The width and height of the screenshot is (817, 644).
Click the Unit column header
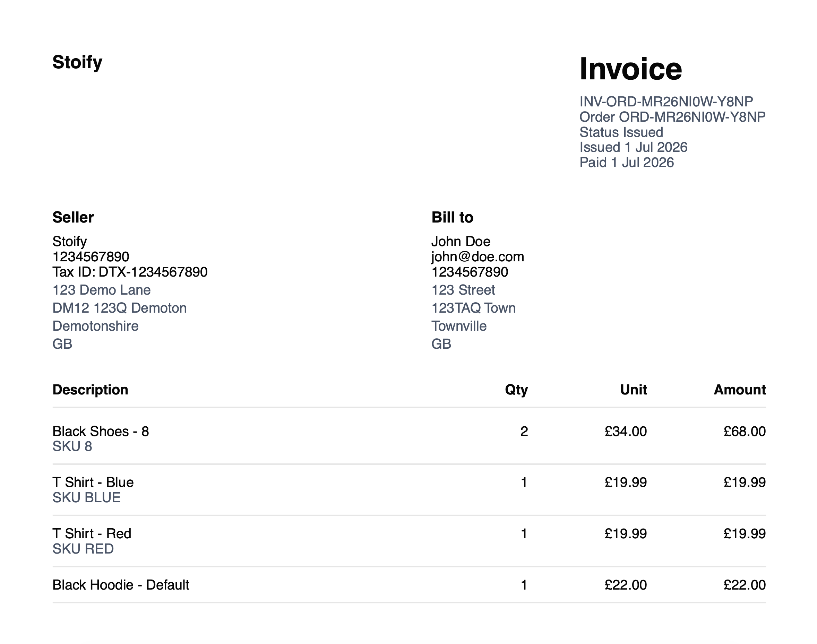(633, 390)
